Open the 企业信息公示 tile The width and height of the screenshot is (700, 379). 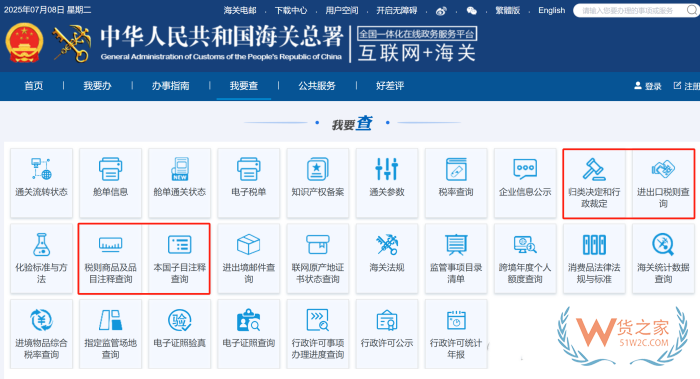[525, 183]
